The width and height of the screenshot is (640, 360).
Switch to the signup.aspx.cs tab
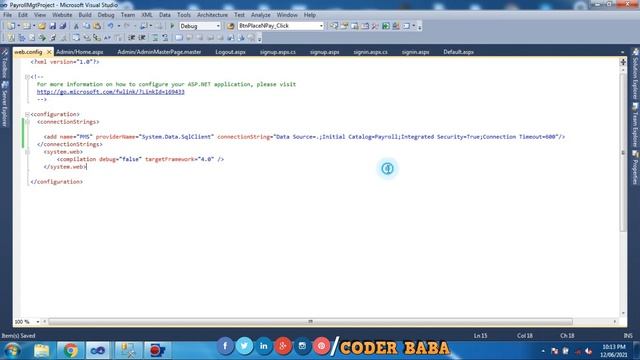point(278,52)
